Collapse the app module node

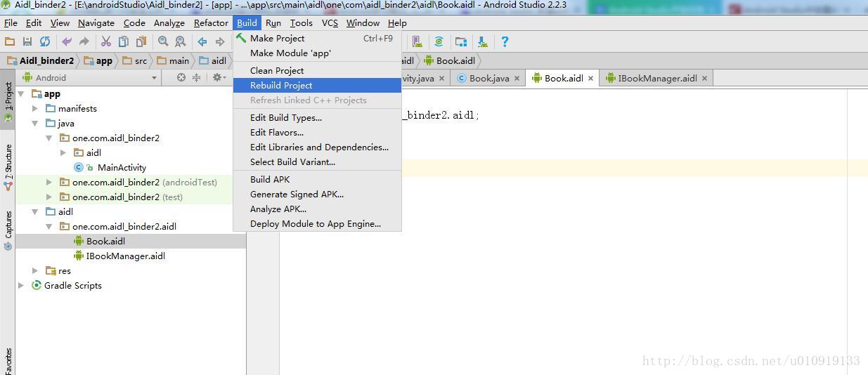21,93
